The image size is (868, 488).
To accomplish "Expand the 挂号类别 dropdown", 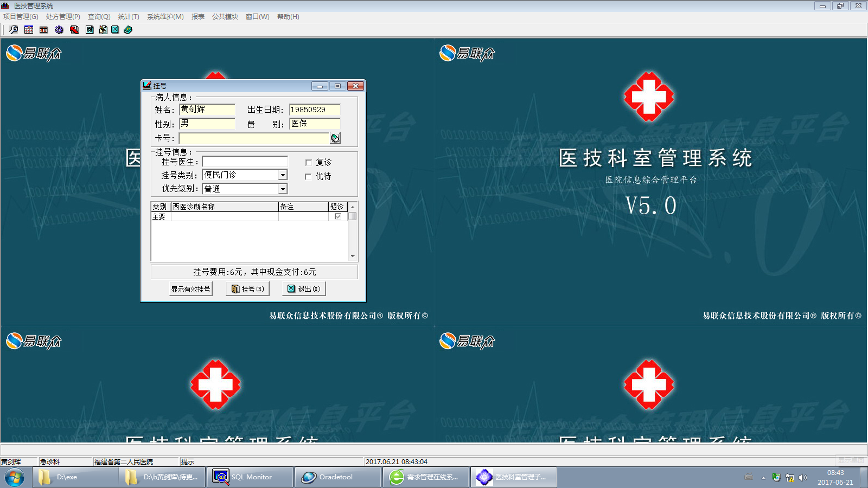I will point(283,175).
